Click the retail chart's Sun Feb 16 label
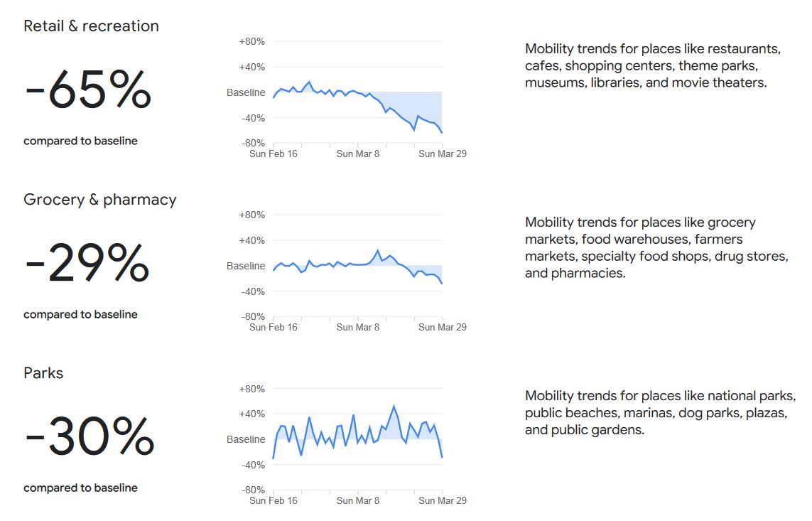812x521 pixels. [274, 154]
